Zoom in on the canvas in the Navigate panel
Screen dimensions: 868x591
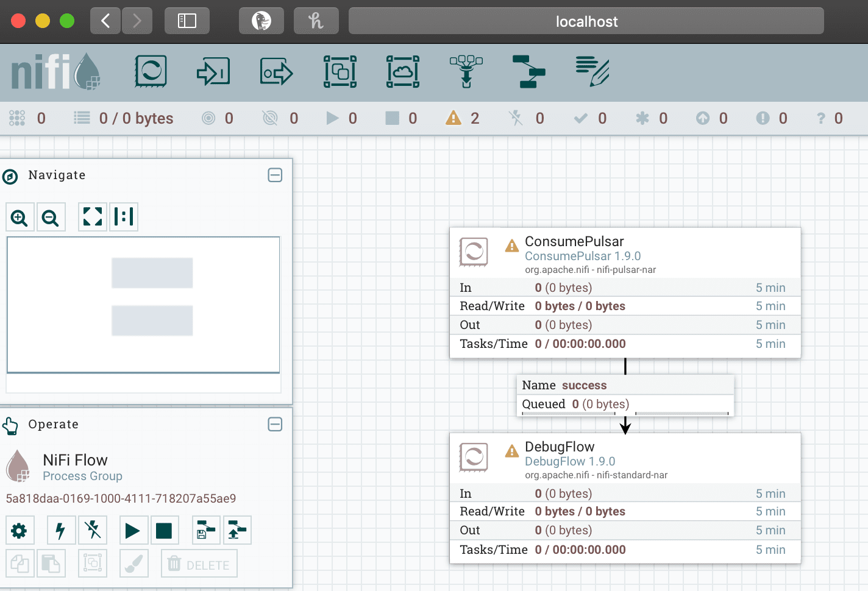(x=20, y=217)
